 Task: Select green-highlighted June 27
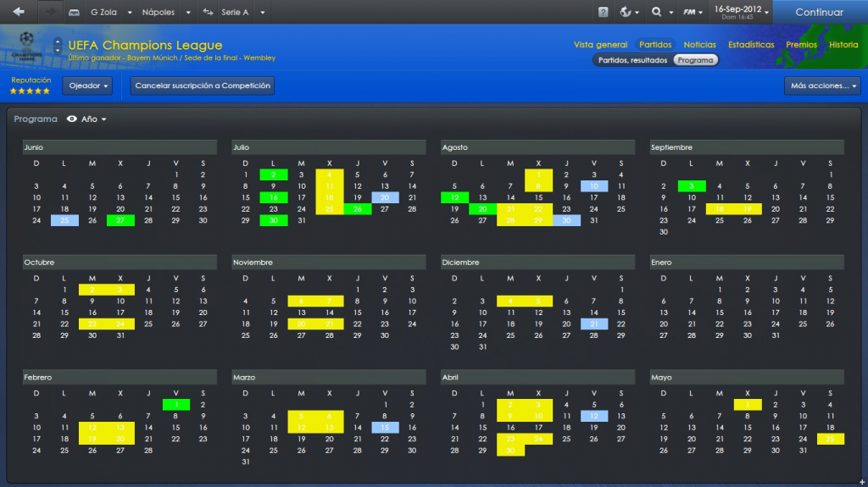coord(120,220)
